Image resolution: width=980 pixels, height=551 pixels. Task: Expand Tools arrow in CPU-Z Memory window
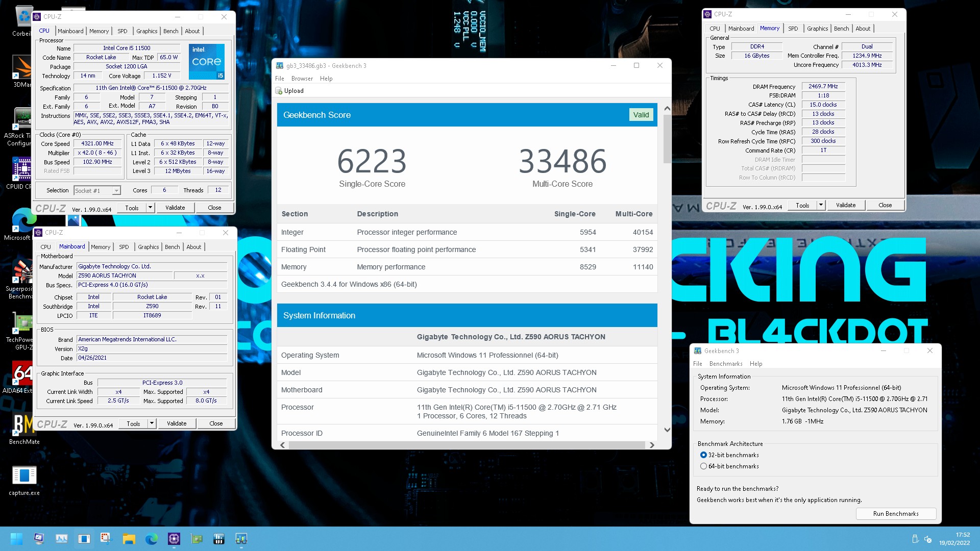click(821, 205)
